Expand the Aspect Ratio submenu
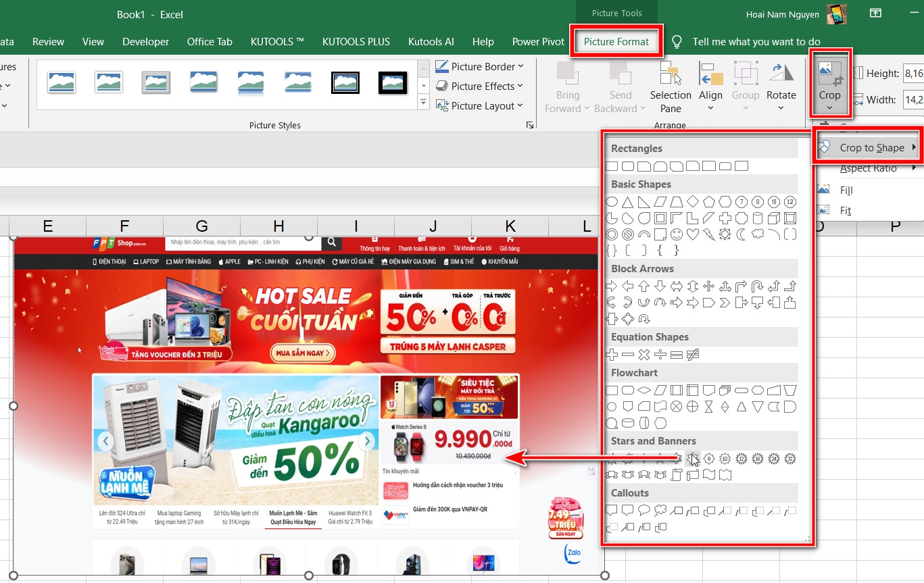924x583 pixels. click(x=869, y=168)
